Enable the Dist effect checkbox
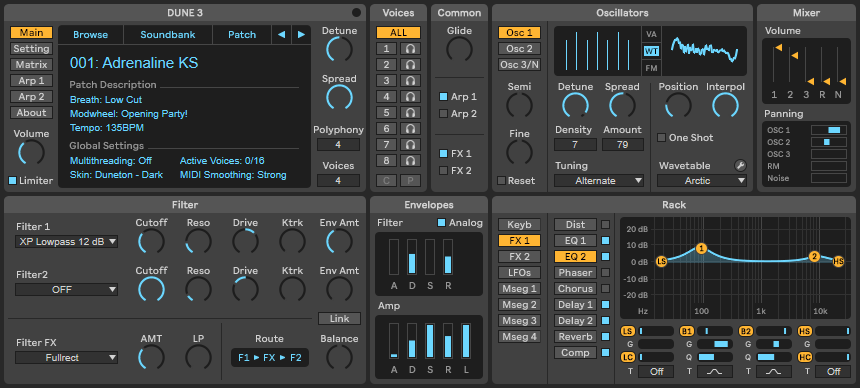This screenshot has height=388, width=860. (x=606, y=224)
